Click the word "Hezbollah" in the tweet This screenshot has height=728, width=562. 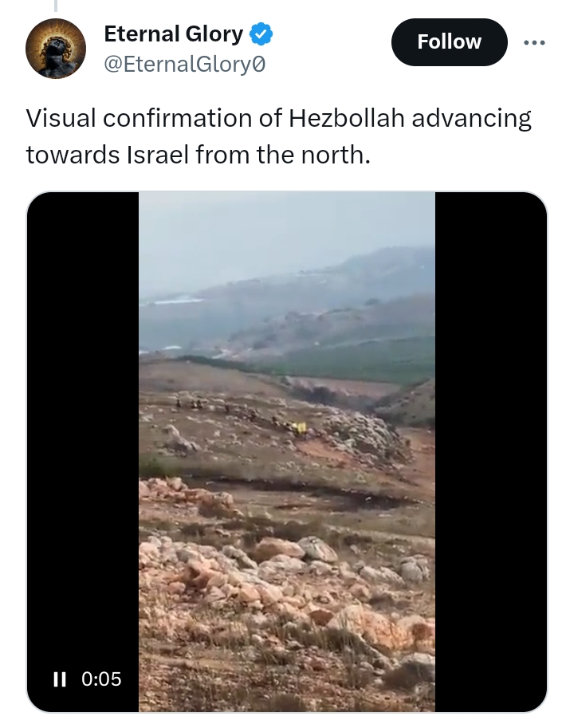347,118
